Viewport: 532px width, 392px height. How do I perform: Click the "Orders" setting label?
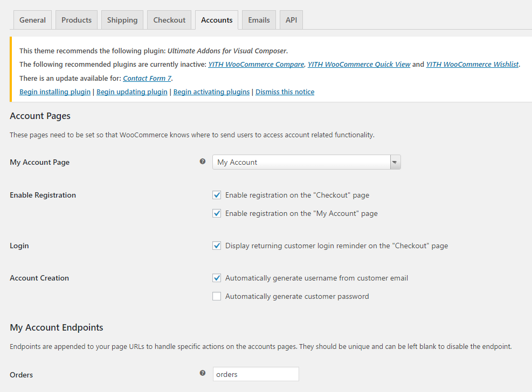(x=22, y=375)
